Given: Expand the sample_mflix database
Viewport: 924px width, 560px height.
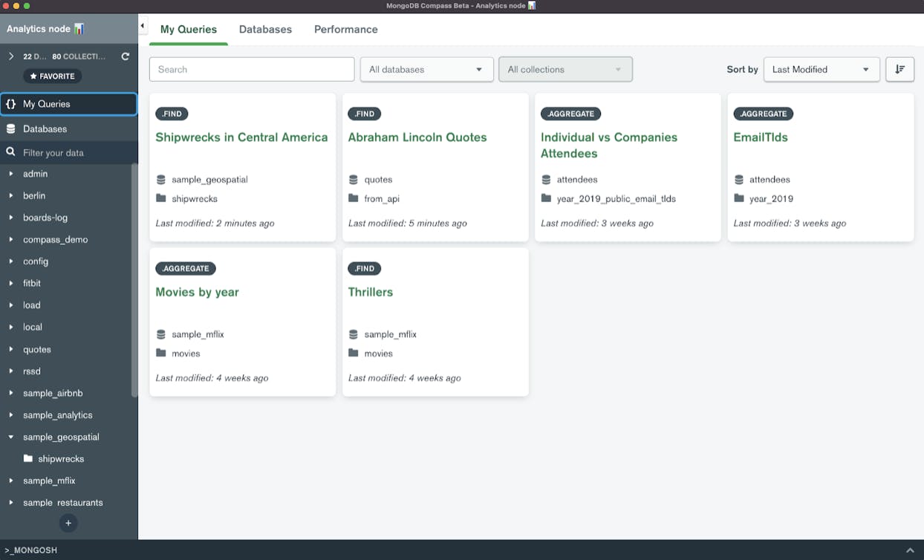Looking at the screenshot, I should coord(10,481).
